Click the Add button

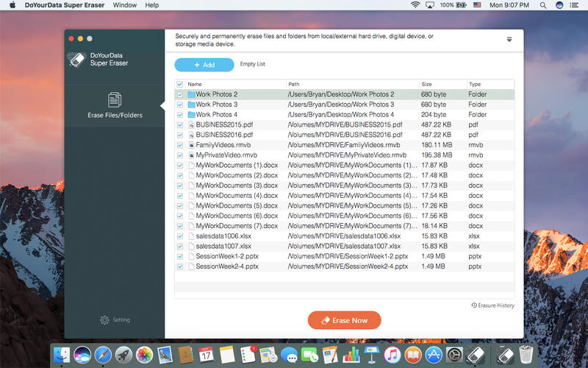coord(204,65)
